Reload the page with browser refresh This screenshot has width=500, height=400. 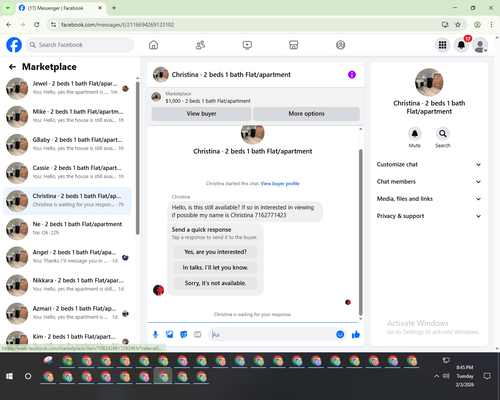point(37,24)
